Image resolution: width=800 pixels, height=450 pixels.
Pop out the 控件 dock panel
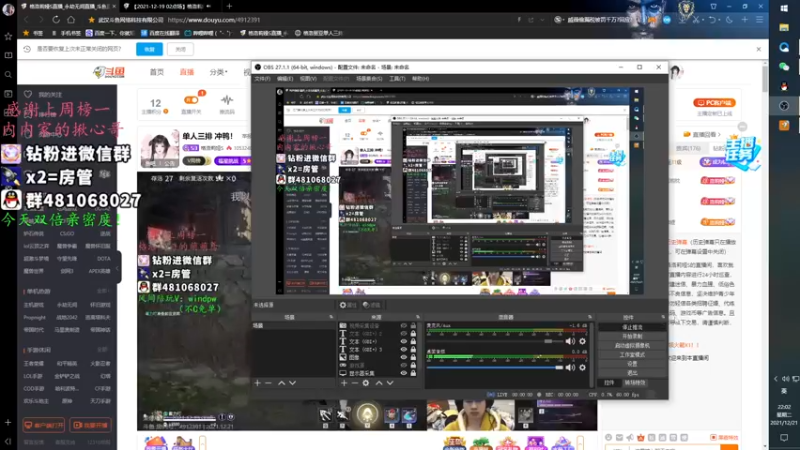point(663,317)
